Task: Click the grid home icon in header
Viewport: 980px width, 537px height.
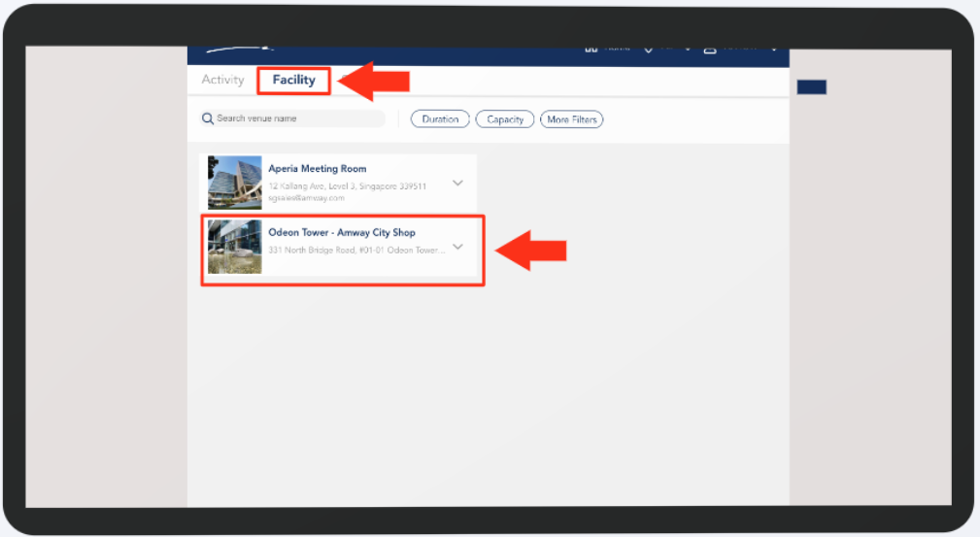Action: coord(591,50)
